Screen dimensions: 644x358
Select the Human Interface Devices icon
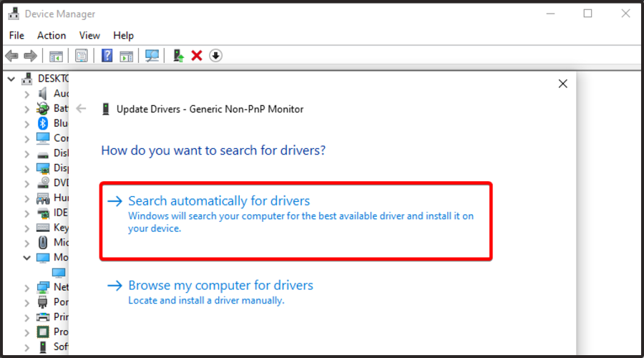[x=43, y=198]
